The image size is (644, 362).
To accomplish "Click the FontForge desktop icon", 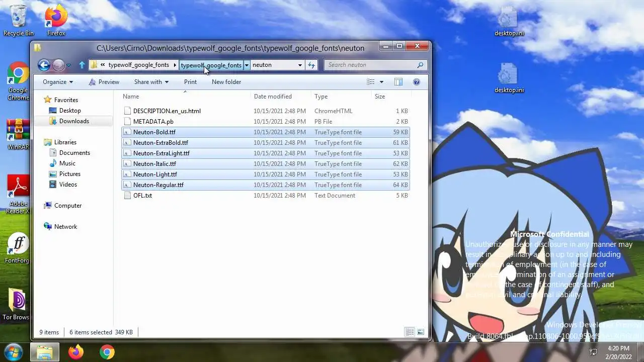I will click(x=18, y=248).
